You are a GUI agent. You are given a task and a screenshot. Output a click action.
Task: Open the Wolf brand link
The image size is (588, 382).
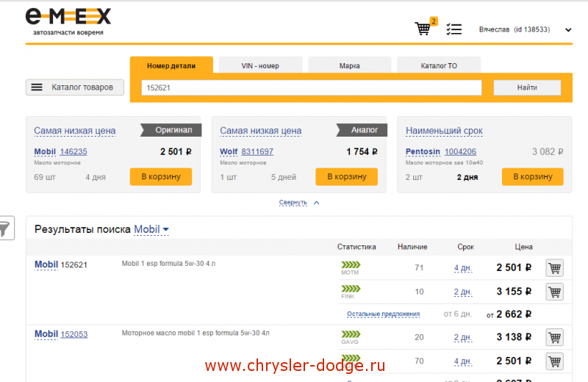click(x=229, y=152)
